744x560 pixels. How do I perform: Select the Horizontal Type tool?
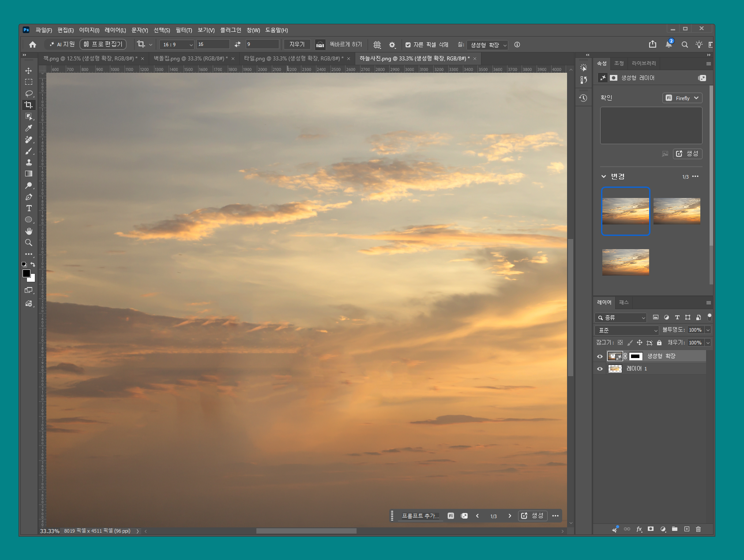(x=29, y=208)
